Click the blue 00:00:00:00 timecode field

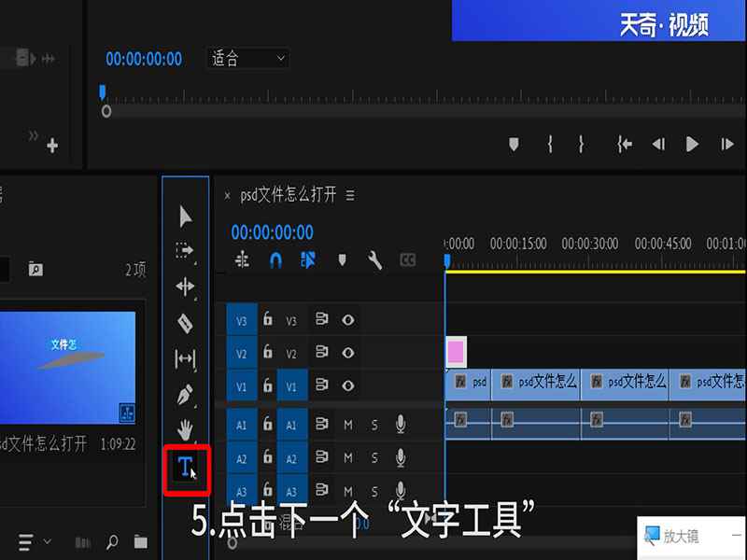click(x=141, y=59)
